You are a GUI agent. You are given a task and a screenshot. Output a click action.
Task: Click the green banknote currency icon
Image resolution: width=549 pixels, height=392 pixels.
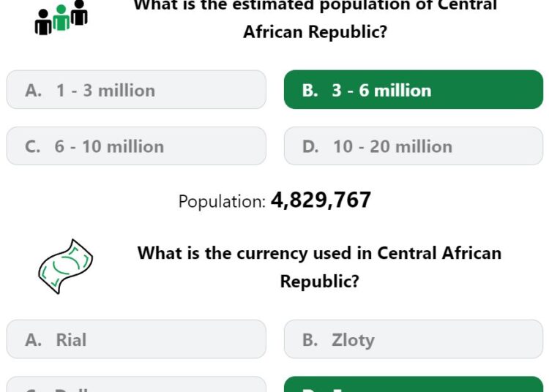[x=65, y=266]
